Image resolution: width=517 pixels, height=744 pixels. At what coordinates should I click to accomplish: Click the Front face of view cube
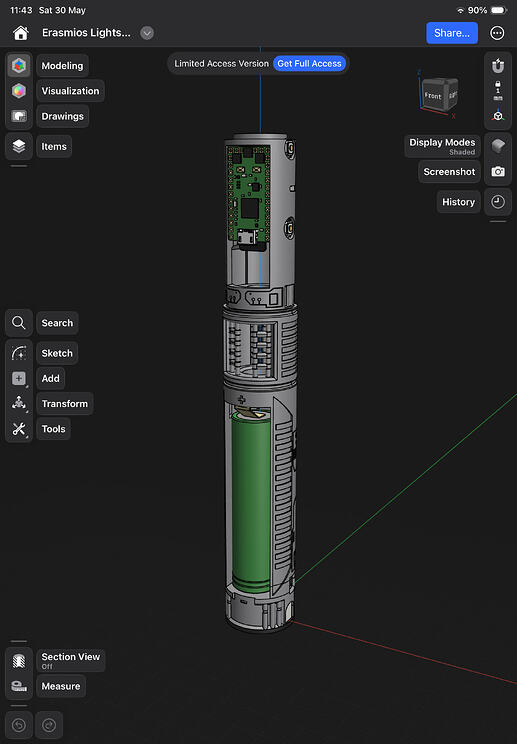pos(434,96)
